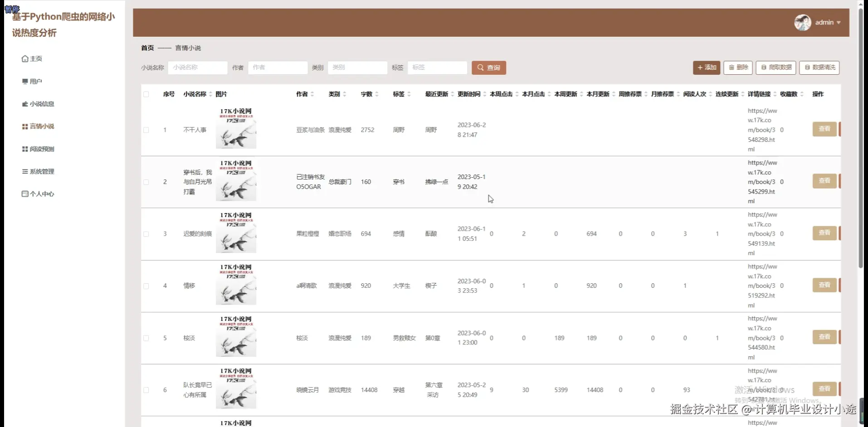868x427 pixels.
Task: Click 查看 for the 不干人事 row
Action: (824, 129)
